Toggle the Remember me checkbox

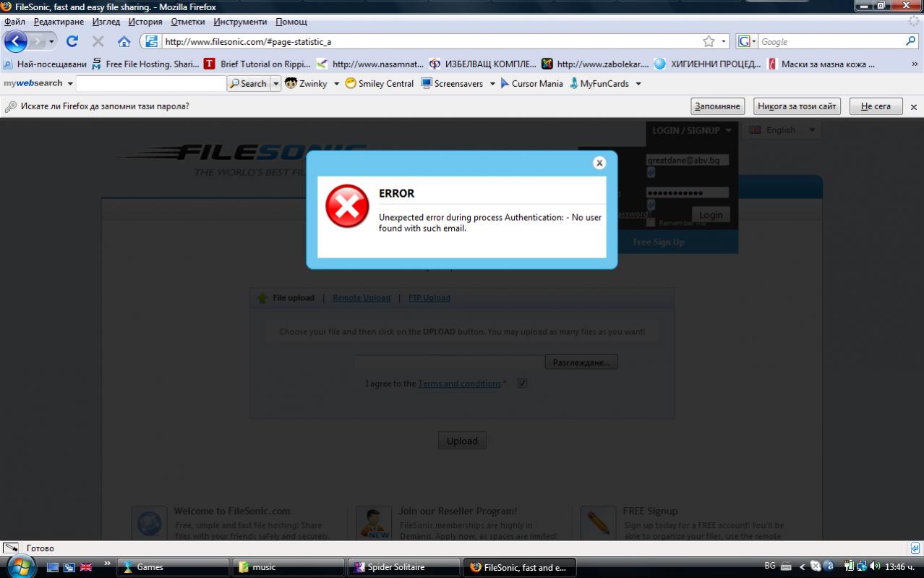click(x=651, y=223)
